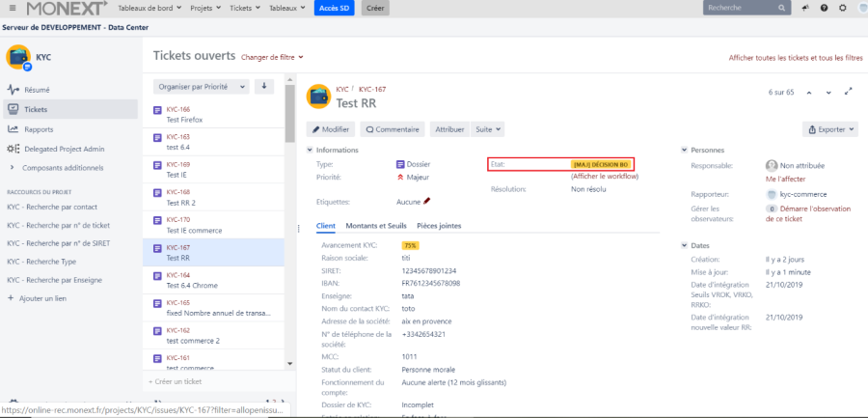The image size is (868, 418).
Task: Click the help question mark icon
Action: 824,8
